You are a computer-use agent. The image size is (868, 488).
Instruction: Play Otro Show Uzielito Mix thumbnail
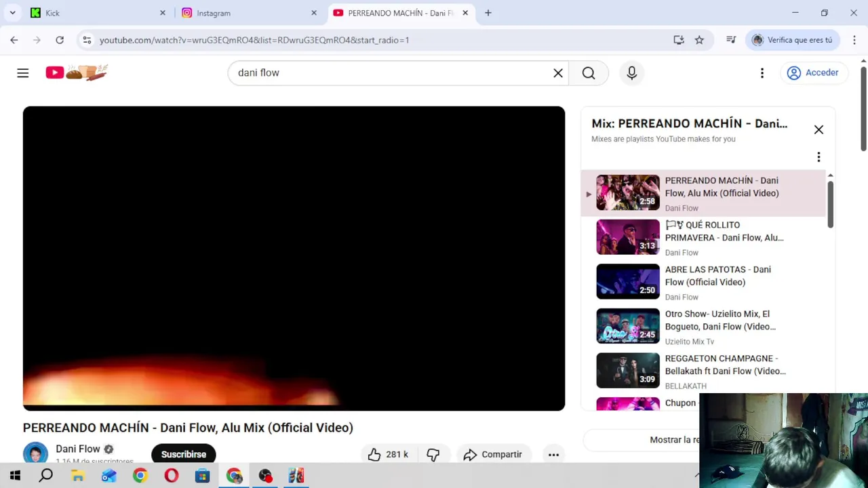(628, 326)
